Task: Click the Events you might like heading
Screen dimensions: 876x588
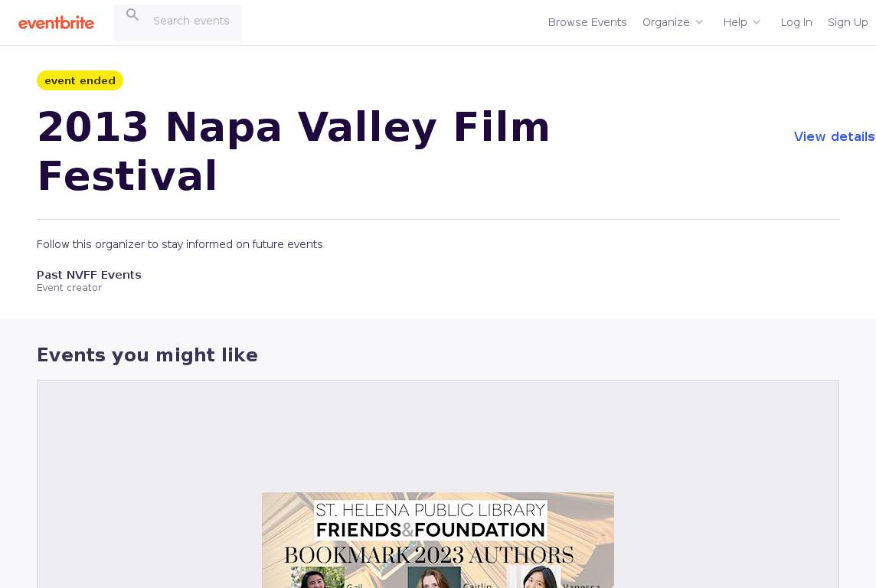Action: coord(147,355)
